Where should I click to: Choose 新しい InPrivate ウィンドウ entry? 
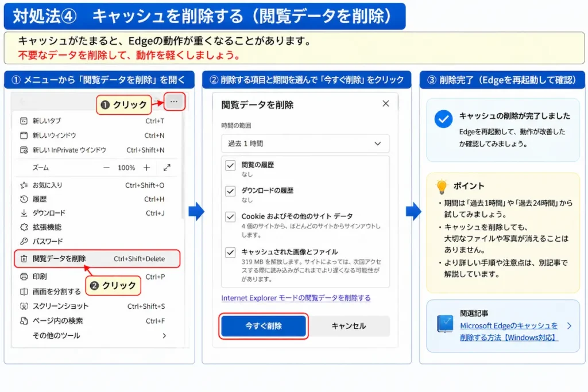(92, 150)
